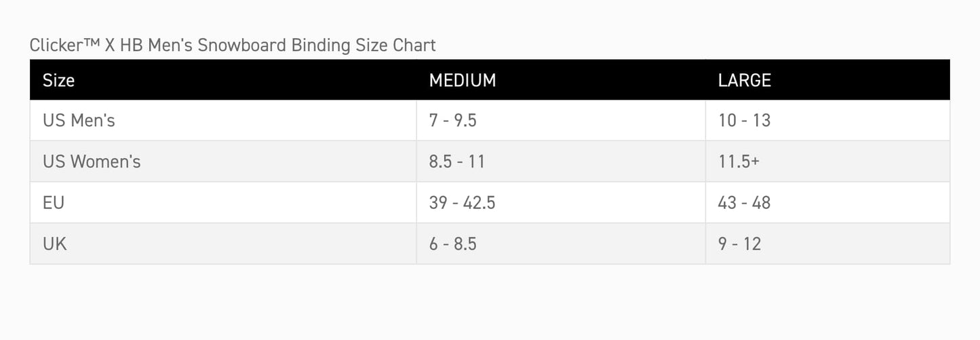Click the "US Men's" row label
Image resolution: width=980 pixels, height=340 pixels.
pyautogui.click(x=79, y=121)
